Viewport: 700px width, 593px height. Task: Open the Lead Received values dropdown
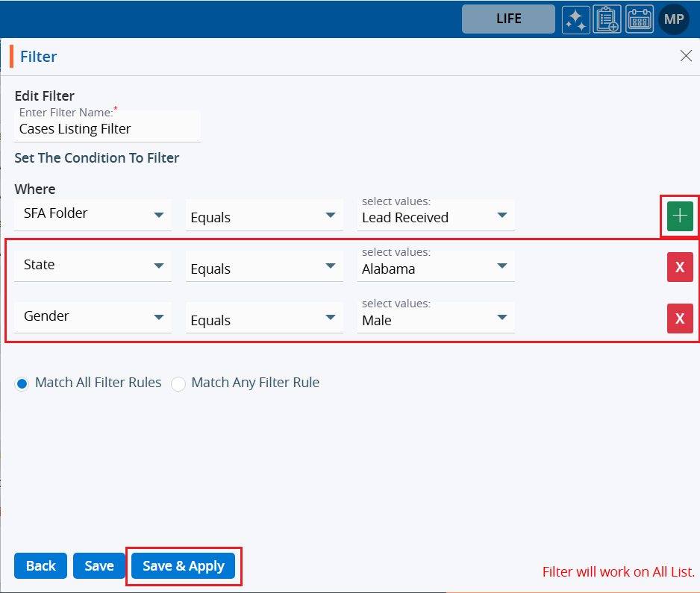point(436,217)
